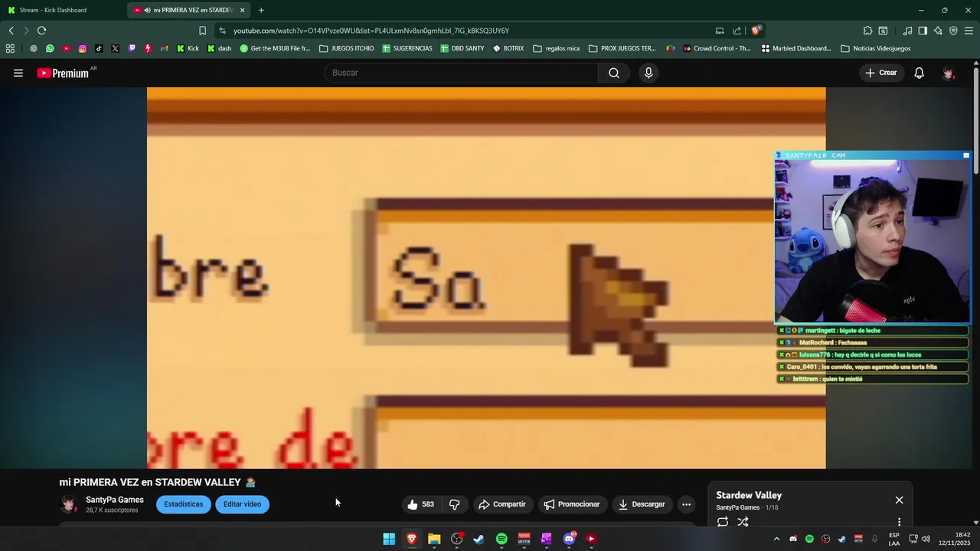The height and width of the screenshot is (551, 980).
Task: Open Steam from the taskbar
Action: coord(479,539)
